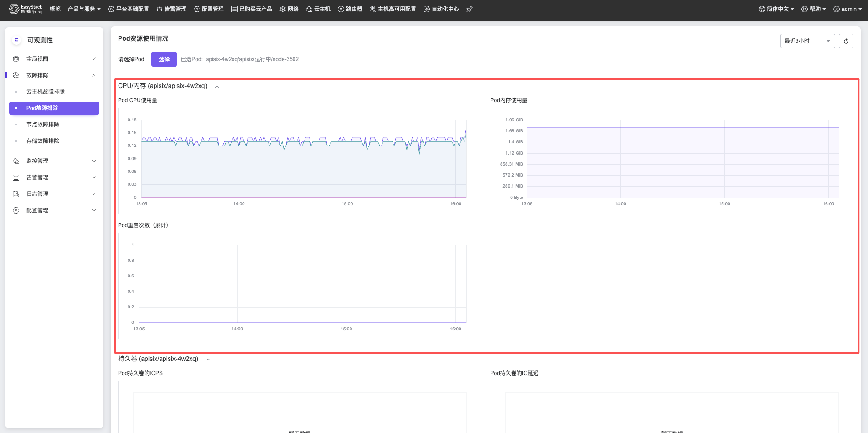Open 配置管理 in top navigation

209,9
